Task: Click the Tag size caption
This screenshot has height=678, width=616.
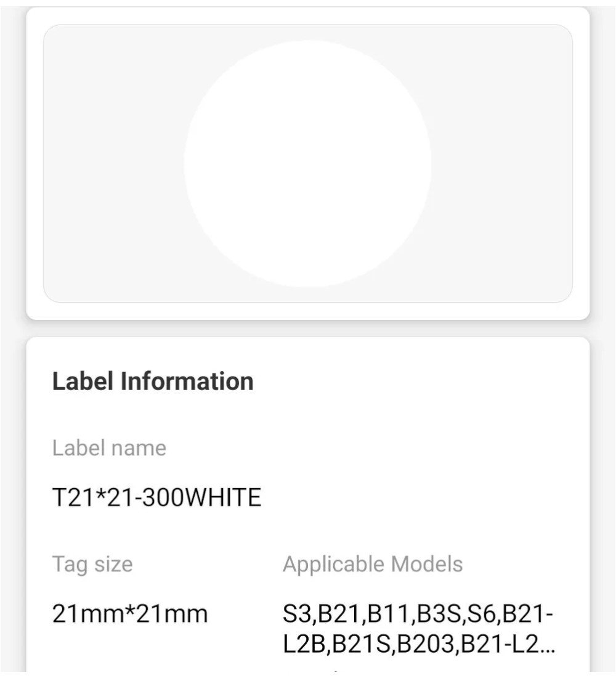Action: (x=92, y=565)
